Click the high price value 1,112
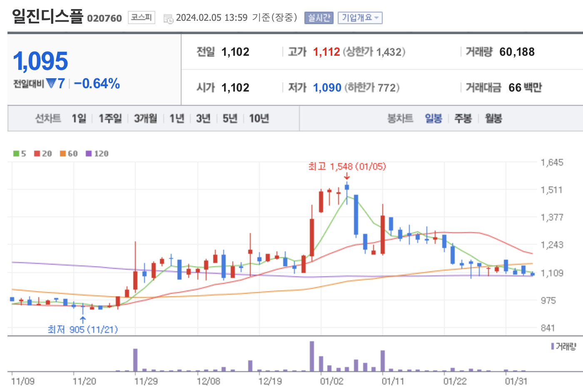Viewport: 583px width, 392px height. [326, 52]
